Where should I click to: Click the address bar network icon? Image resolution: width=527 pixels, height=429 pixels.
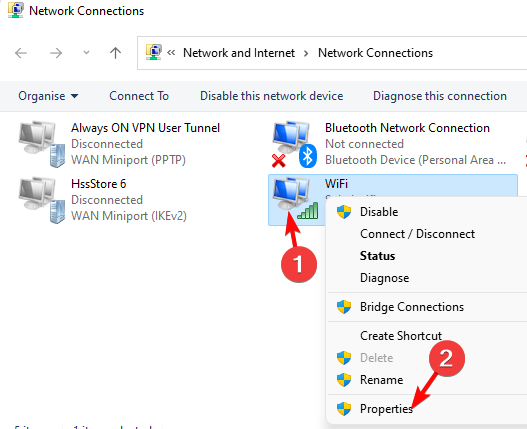click(x=154, y=52)
